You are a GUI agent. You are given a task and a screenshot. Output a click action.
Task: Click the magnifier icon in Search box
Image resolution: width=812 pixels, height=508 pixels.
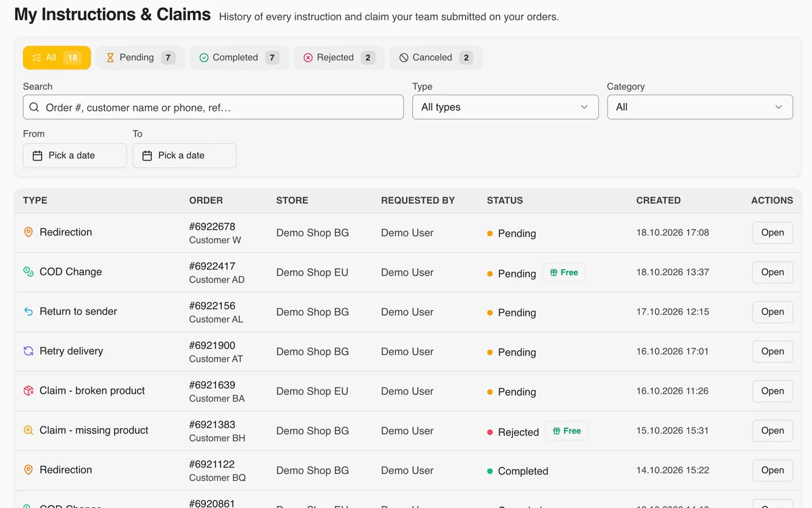(x=35, y=107)
